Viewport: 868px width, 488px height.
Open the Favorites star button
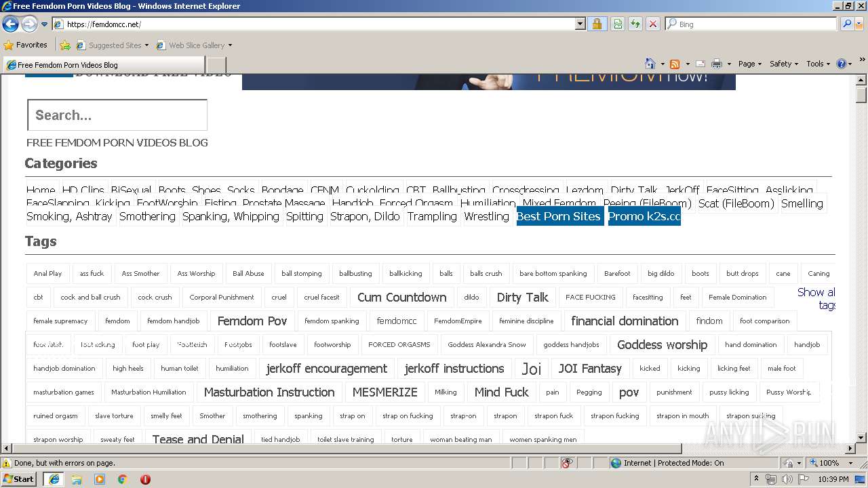coord(25,45)
